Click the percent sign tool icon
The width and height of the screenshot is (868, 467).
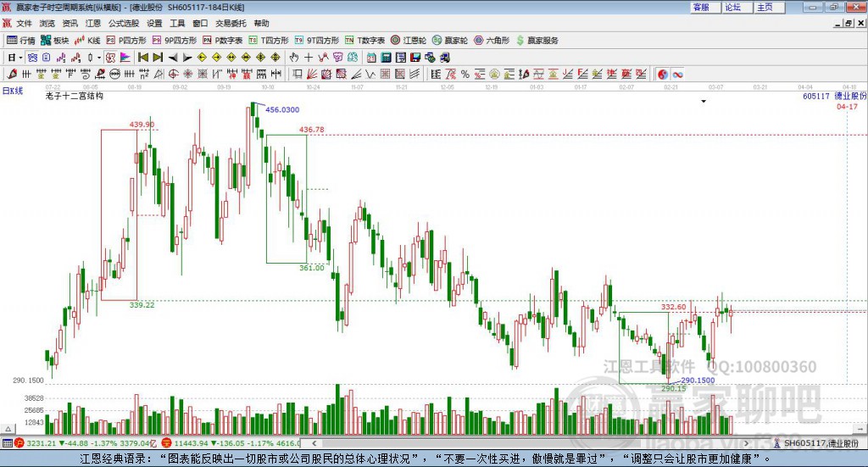point(465,74)
